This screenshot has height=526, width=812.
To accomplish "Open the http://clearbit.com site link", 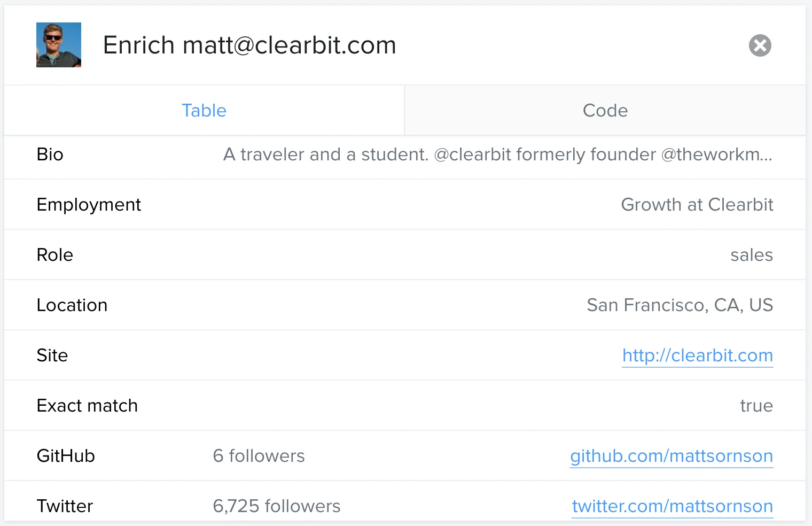I will (x=698, y=355).
